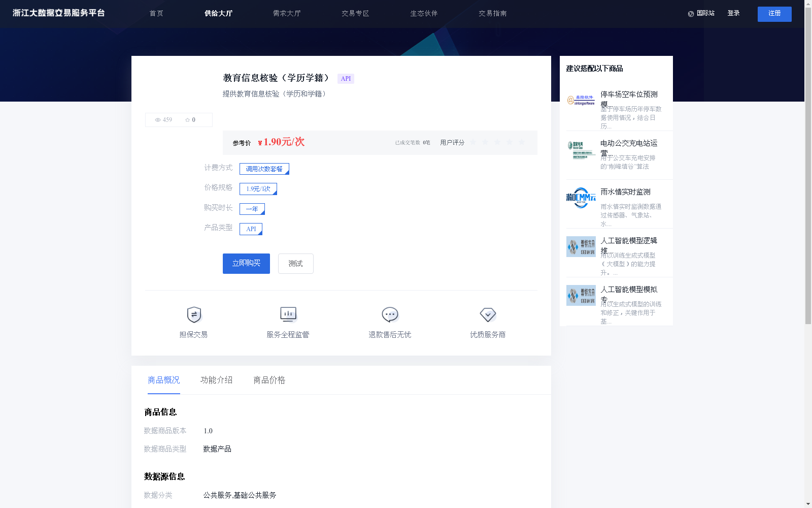Click the 退款售后无忧 label
Image resolution: width=812 pixels, height=508 pixels.
[390, 335]
